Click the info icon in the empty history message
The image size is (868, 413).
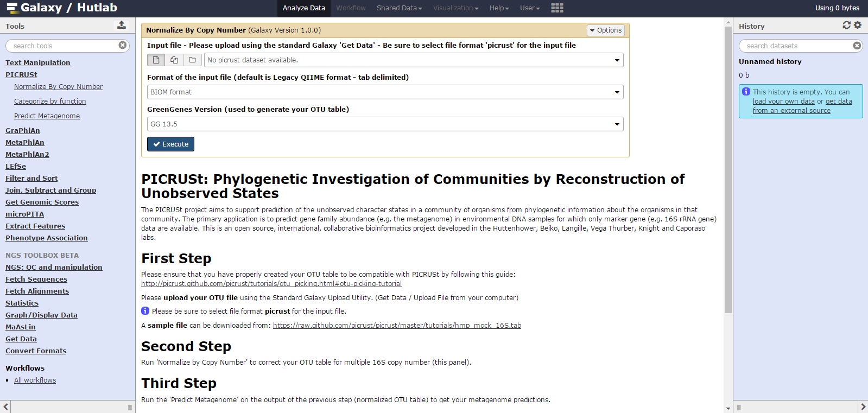tap(746, 92)
